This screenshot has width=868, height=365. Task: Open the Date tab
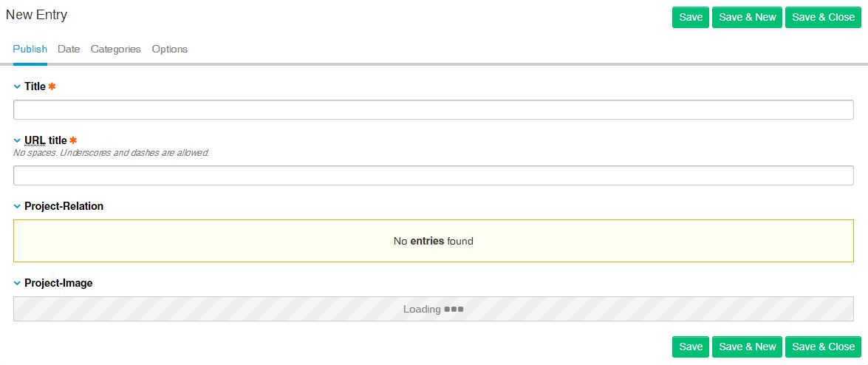point(69,49)
